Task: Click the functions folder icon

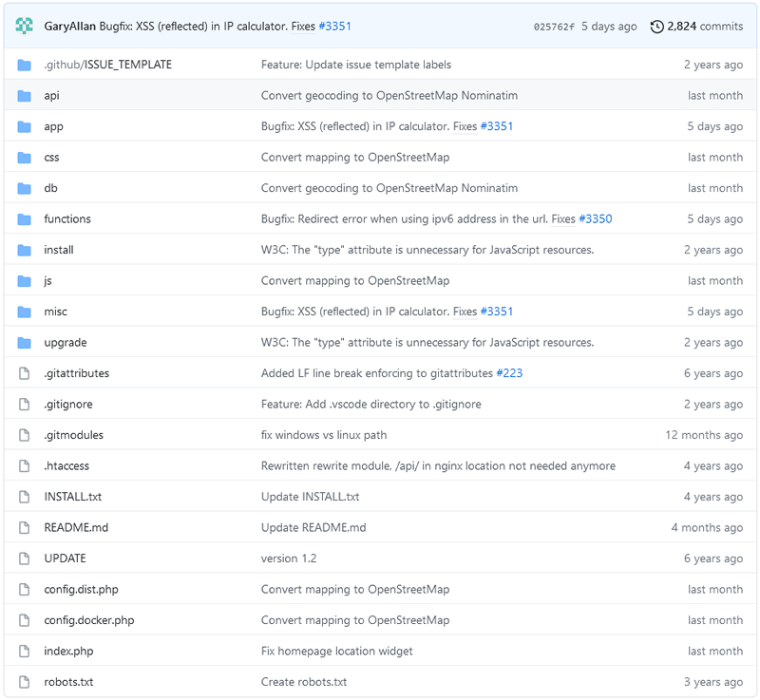Action: [24, 219]
